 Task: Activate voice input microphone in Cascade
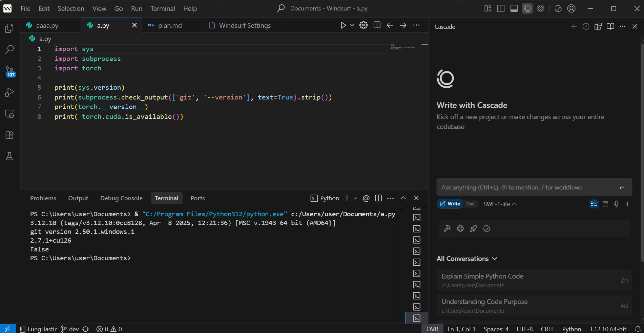pyautogui.click(x=616, y=204)
